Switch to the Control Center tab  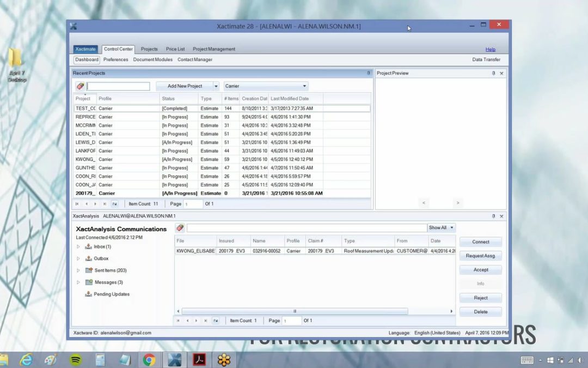point(118,49)
